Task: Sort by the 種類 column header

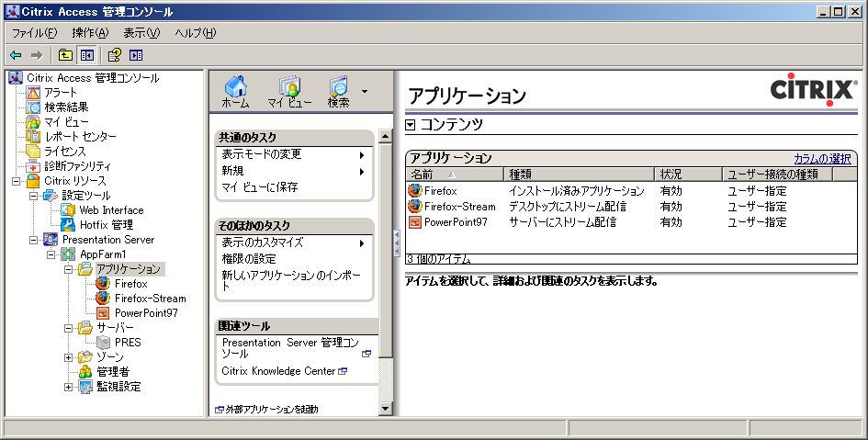Action: [x=579, y=174]
